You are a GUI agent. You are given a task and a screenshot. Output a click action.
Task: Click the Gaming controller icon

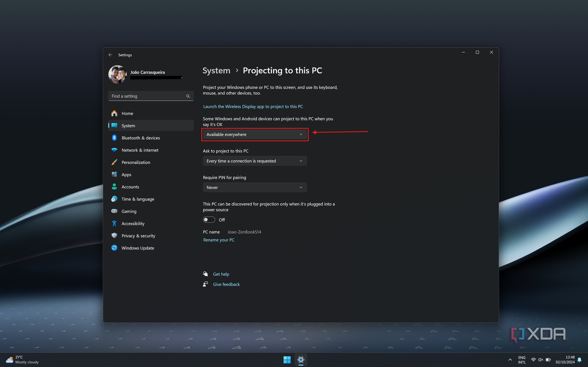point(114,211)
